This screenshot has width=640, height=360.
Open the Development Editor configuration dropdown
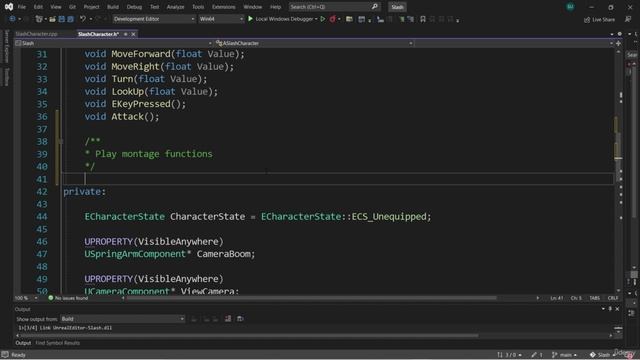[154, 19]
